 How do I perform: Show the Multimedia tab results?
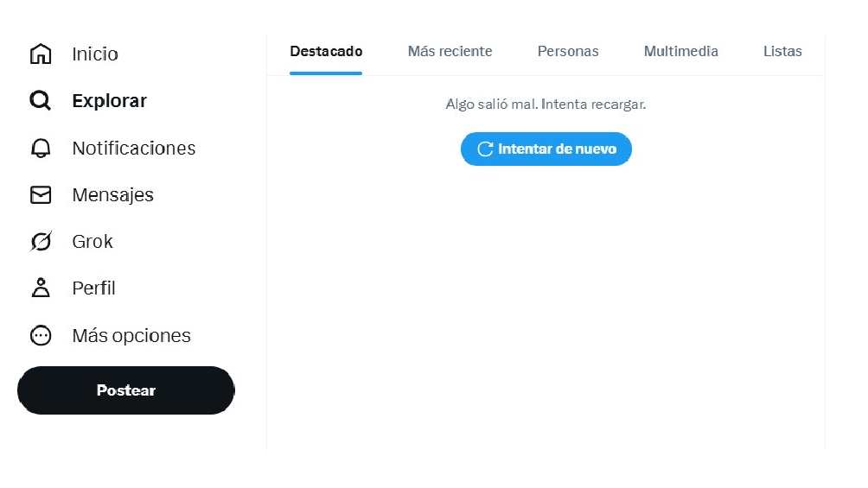tap(680, 52)
